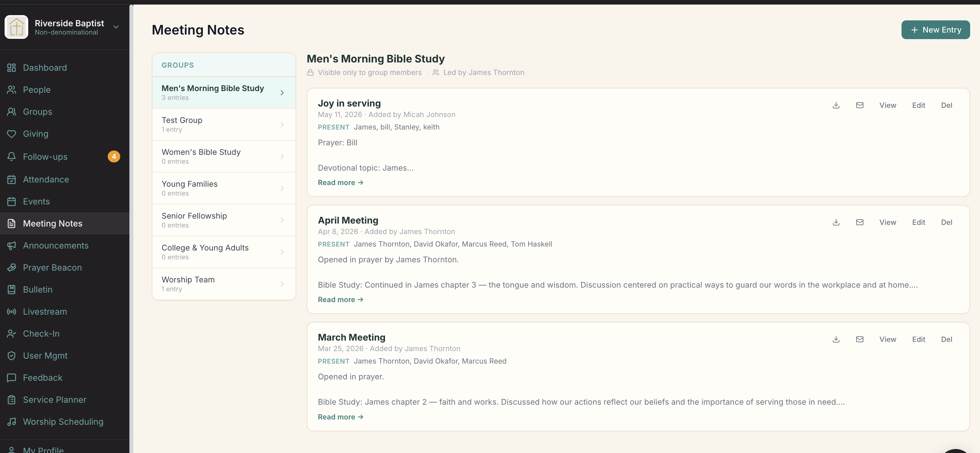This screenshot has width=980, height=453.
Task: Click the People sidebar icon
Action: (11, 90)
